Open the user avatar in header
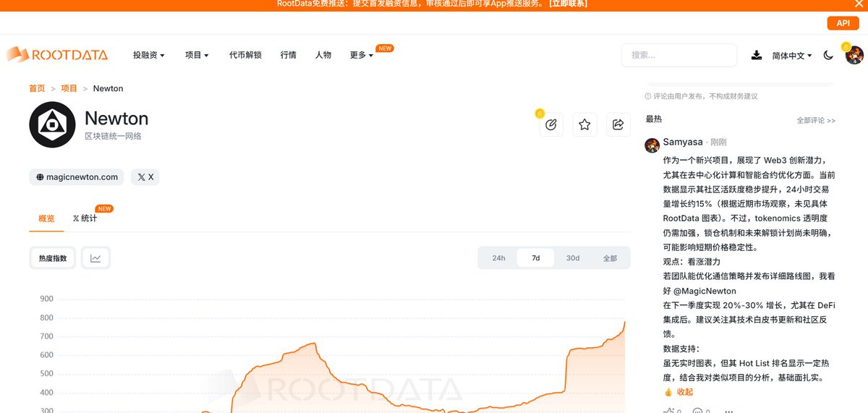Viewport: 868px width, 413px height. 854,55
